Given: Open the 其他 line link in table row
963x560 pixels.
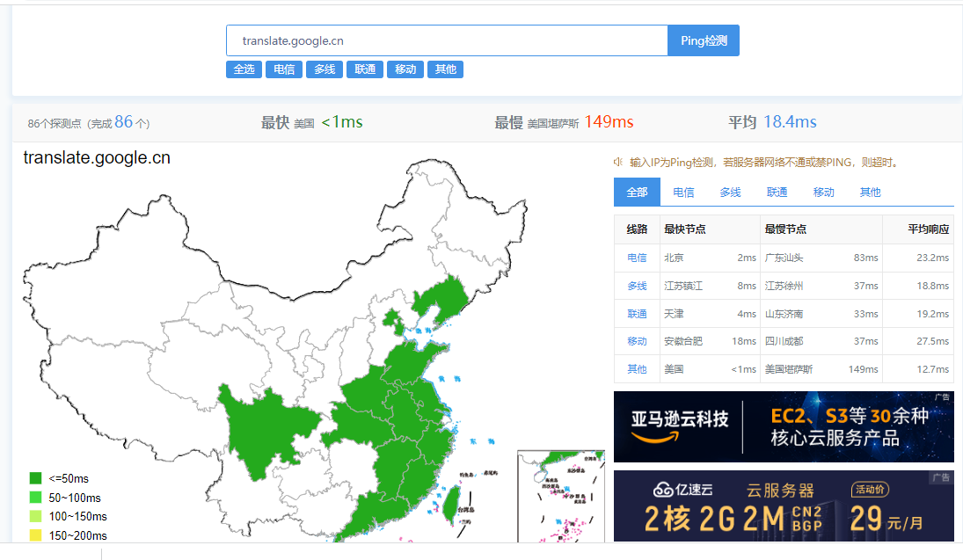Looking at the screenshot, I should 637,369.
